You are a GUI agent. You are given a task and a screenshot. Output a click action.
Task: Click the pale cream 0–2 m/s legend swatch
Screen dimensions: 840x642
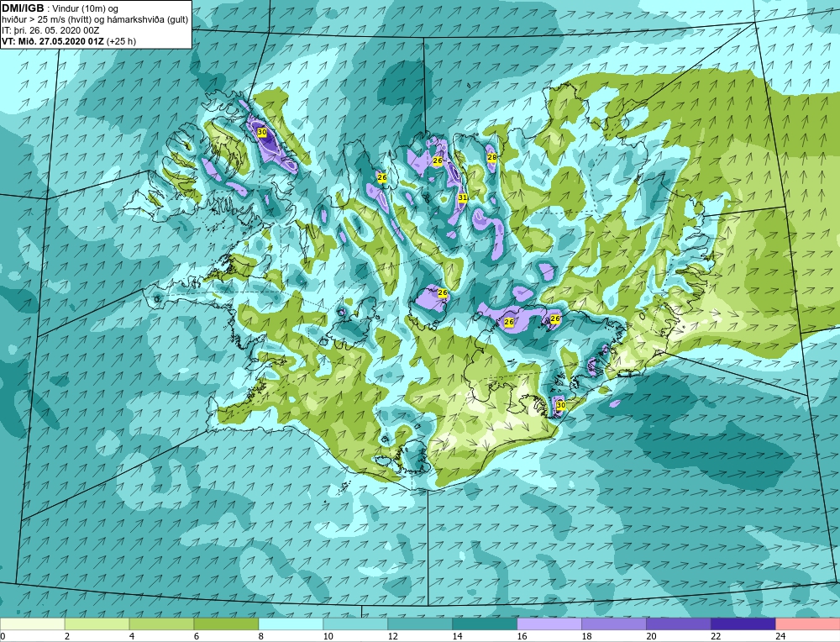tap(33, 624)
